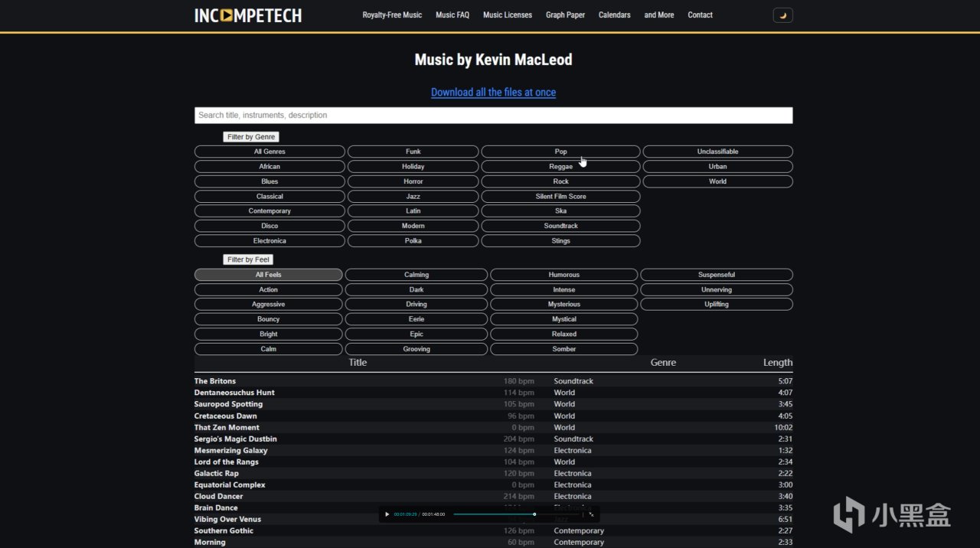The height and width of the screenshot is (548, 980).
Task: Open track 'Galactic Rap'
Action: (217, 474)
